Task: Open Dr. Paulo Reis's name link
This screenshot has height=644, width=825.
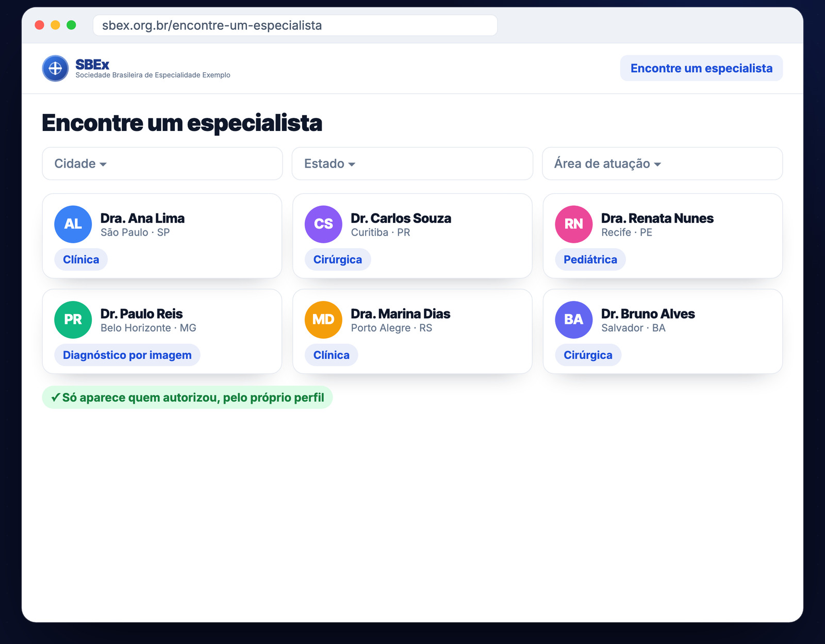Action: click(142, 313)
